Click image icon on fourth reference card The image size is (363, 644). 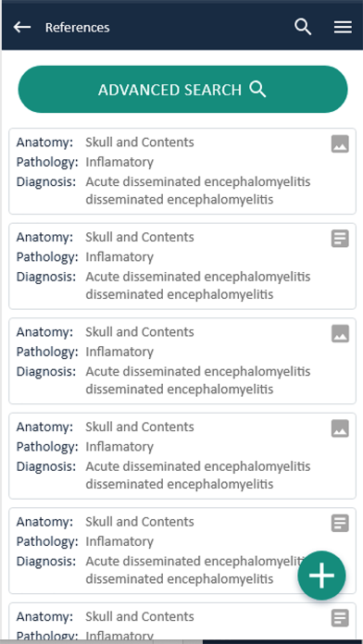point(340,428)
